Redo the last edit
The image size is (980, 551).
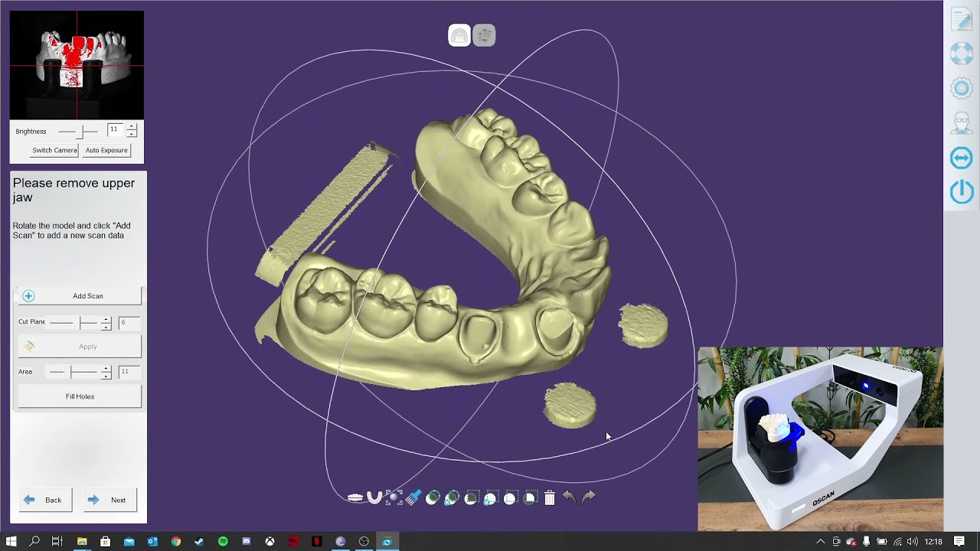(589, 497)
